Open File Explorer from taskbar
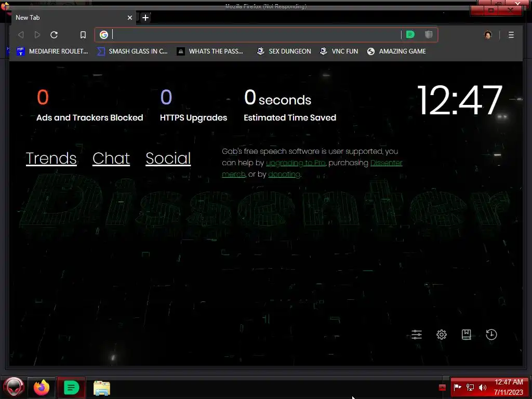The height and width of the screenshot is (399, 532). point(101,388)
